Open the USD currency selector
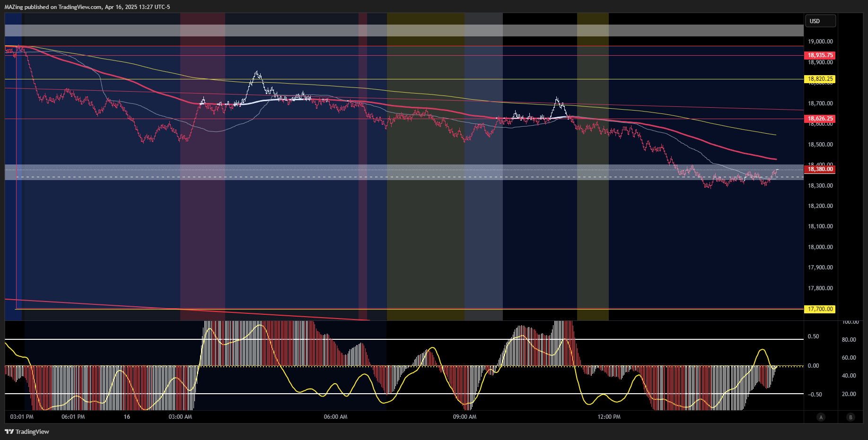Image resolution: width=868 pixels, height=440 pixels. click(x=820, y=21)
